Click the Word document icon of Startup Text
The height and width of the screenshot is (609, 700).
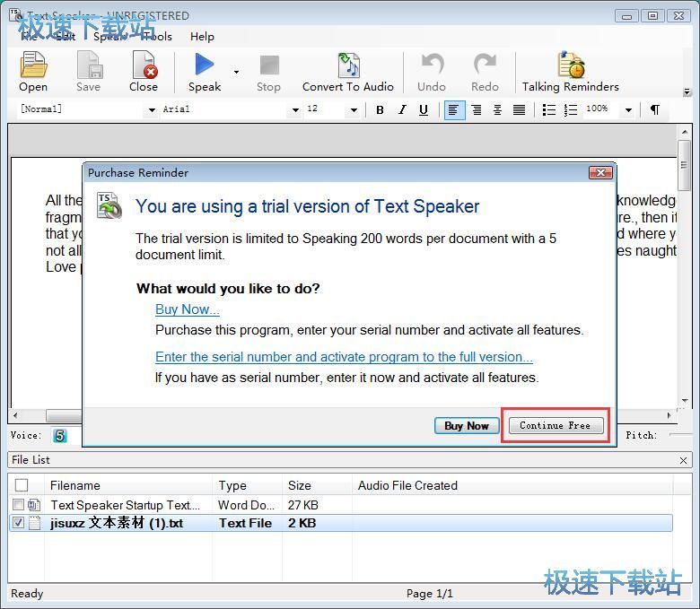[x=33, y=505]
